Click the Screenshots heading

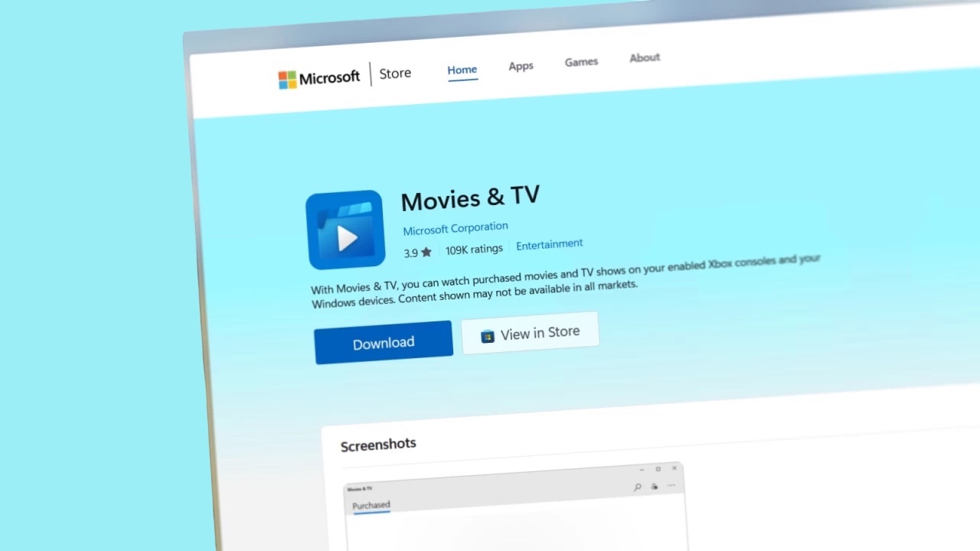click(378, 445)
